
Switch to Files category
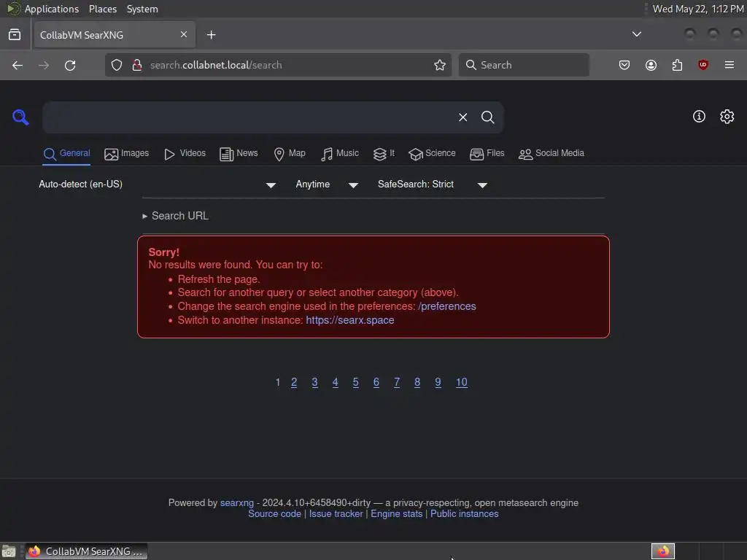point(487,153)
